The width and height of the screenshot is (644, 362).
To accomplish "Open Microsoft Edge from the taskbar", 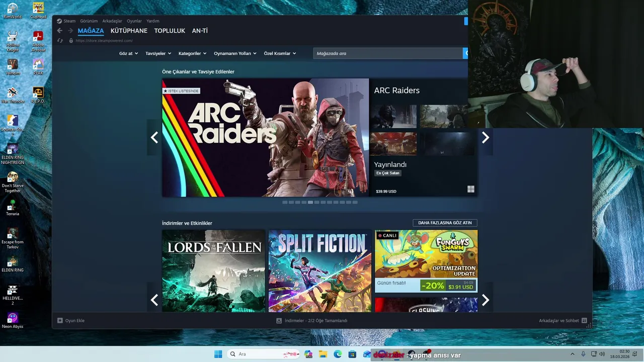I will coord(338,354).
